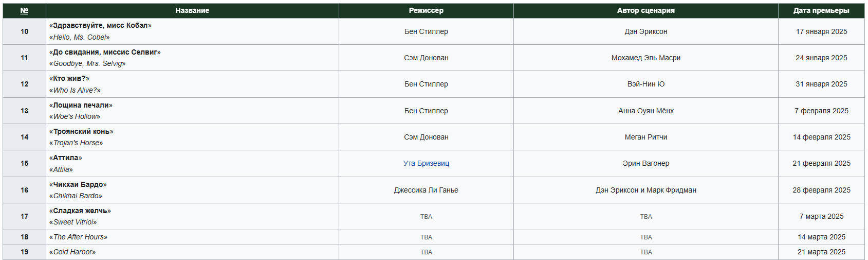This screenshot has height=260, width=868.
Task: Click writer cell Дэн Эриксон и Марк Фридман
Action: 646,190
